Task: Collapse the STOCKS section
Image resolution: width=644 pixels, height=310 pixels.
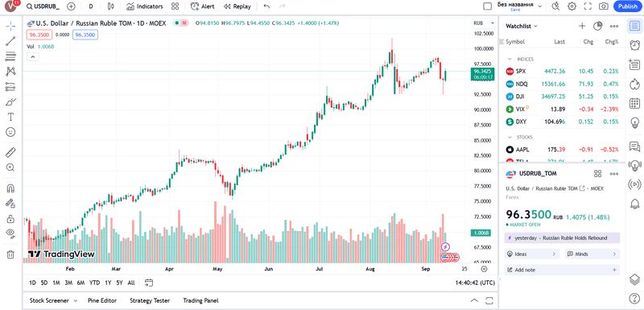Action: pos(510,137)
